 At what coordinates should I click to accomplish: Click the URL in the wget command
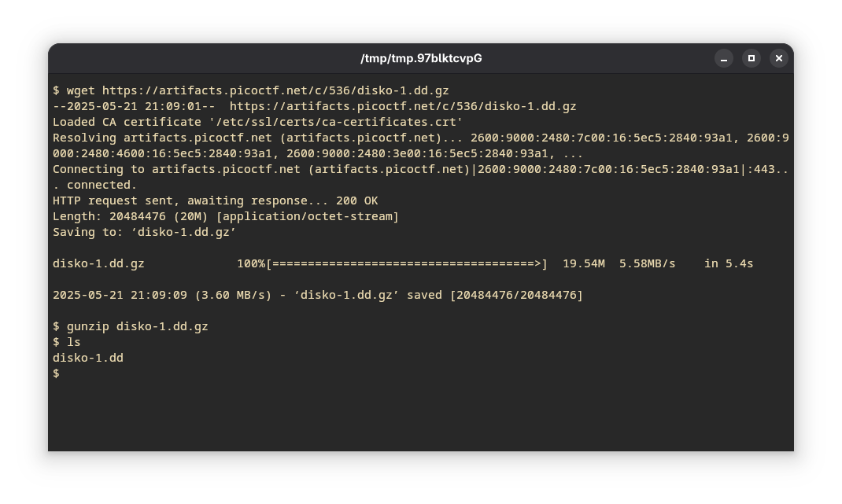tap(275, 90)
